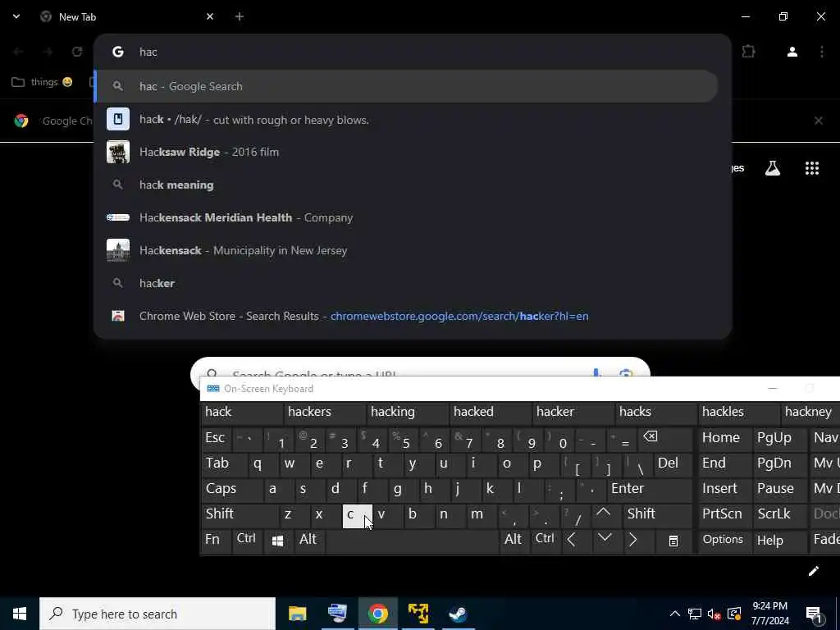Screen dimensions: 840x630
Task: Select the 'hac - Google Search' suggestion
Action: 405,86
